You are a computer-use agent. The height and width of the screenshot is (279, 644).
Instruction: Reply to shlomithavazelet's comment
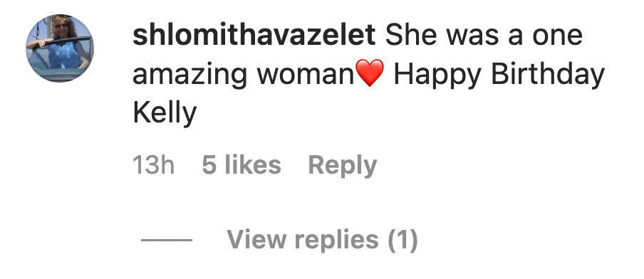tap(342, 165)
